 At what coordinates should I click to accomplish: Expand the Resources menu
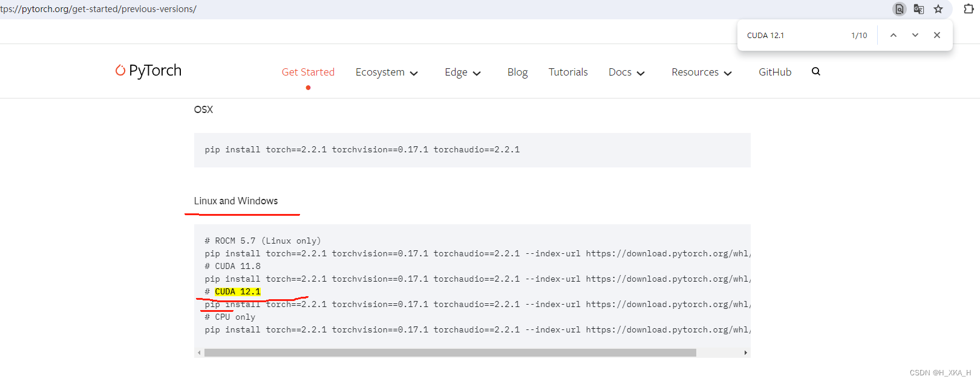[x=702, y=72]
